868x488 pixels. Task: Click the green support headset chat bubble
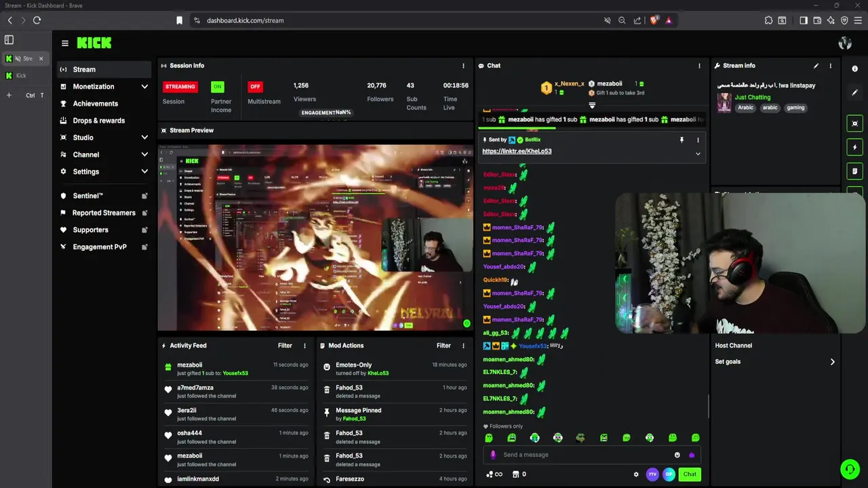point(850,469)
